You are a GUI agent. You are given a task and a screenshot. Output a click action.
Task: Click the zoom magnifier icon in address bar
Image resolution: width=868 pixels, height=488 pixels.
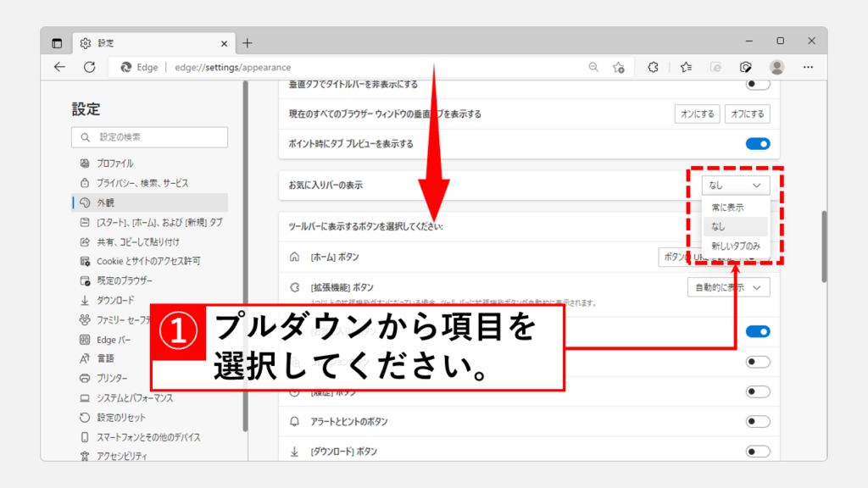593,68
